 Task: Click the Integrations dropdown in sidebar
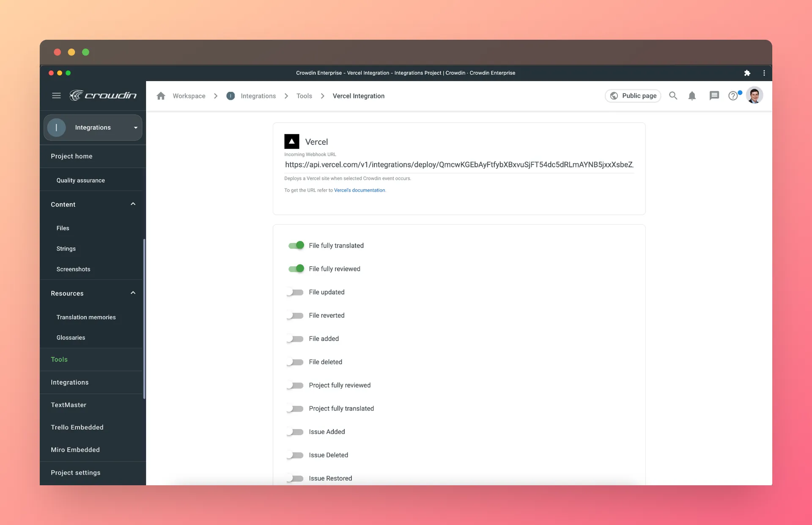(x=92, y=126)
